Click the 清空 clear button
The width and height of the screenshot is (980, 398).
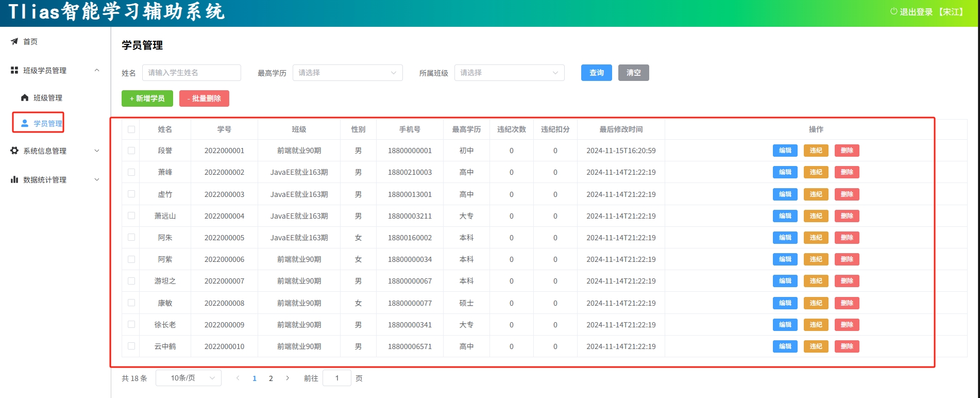(x=634, y=73)
